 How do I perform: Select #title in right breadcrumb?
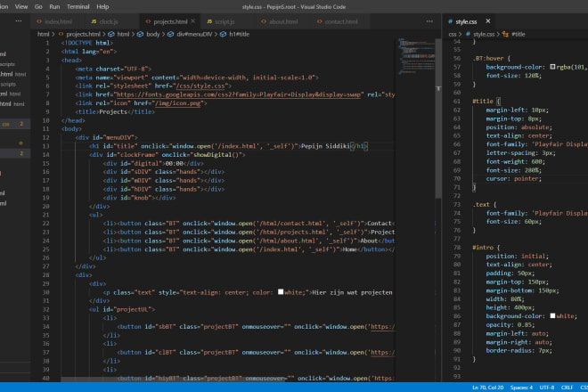tap(519, 34)
